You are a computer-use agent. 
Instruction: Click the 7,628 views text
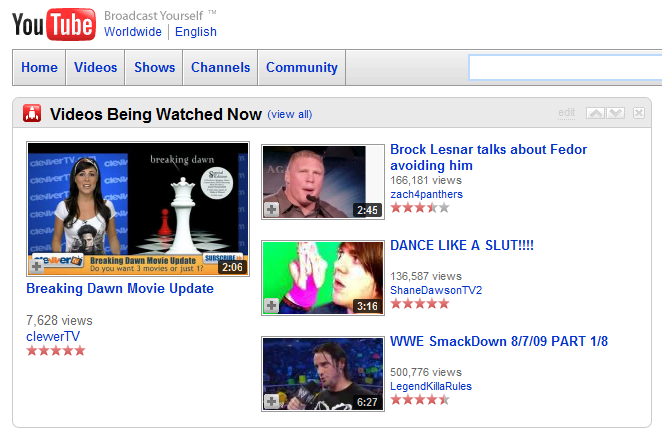point(59,320)
